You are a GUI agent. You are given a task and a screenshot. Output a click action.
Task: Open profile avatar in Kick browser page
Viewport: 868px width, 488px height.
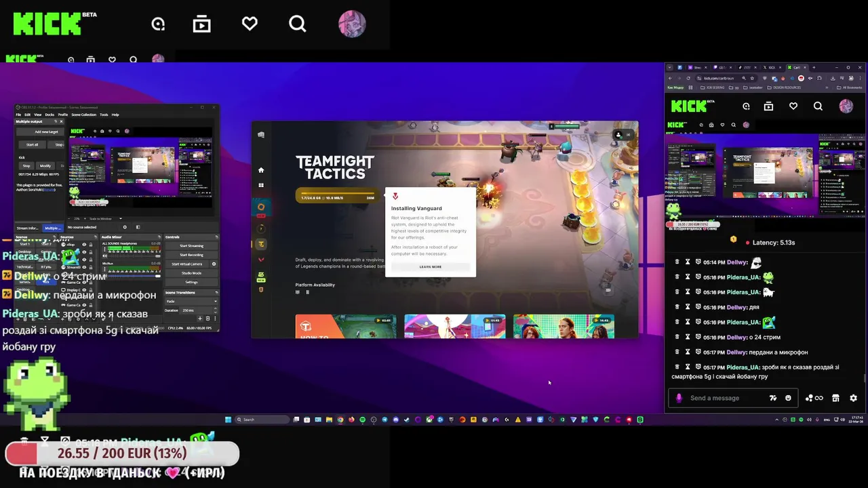(x=846, y=106)
